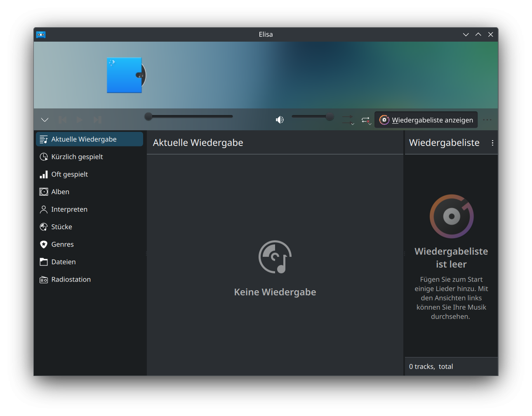Click the playback position seek bar
This screenshot has height=416, width=532.
pyautogui.click(x=190, y=117)
